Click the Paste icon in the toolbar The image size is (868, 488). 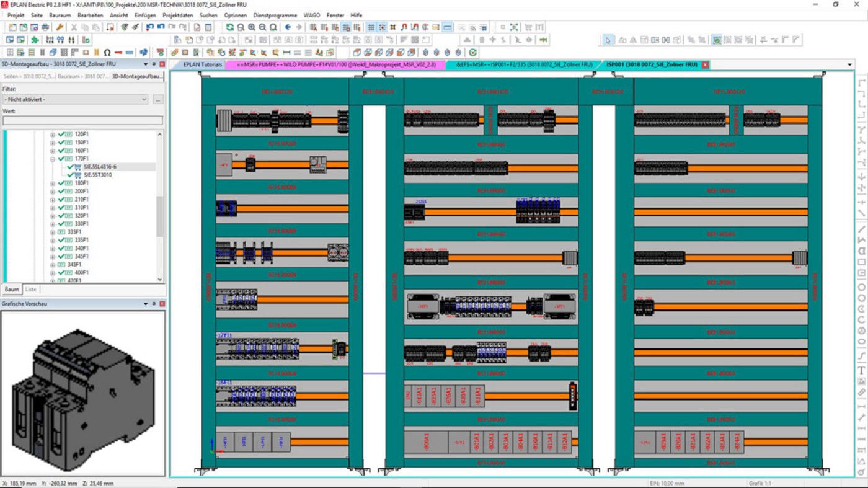(95, 27)
